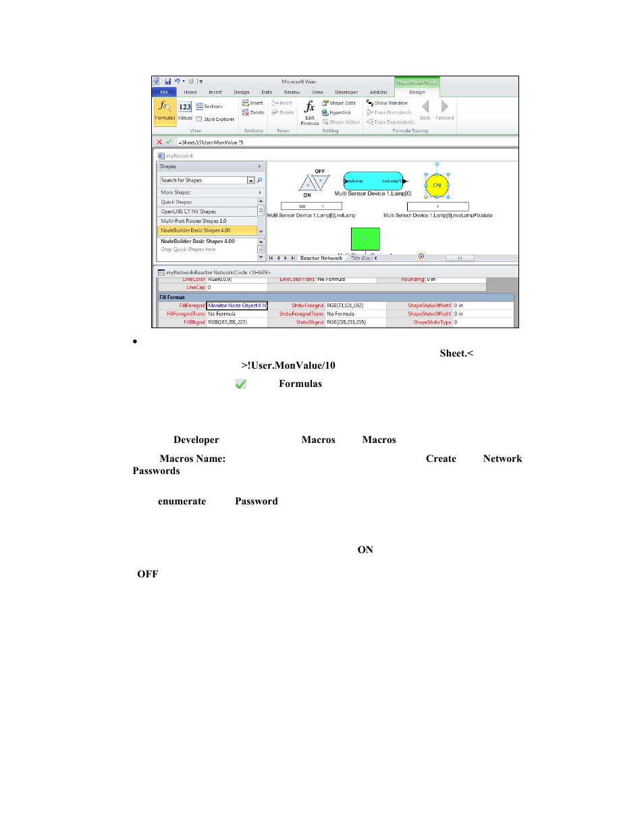Click the cyan Multi Sensor Device lamp shape
The height and width of the screenshot is (834, 644).
373,181
